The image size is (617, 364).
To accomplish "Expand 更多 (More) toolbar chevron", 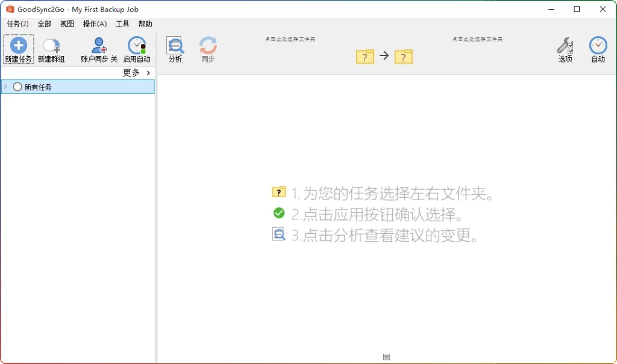I will (148, 73).
